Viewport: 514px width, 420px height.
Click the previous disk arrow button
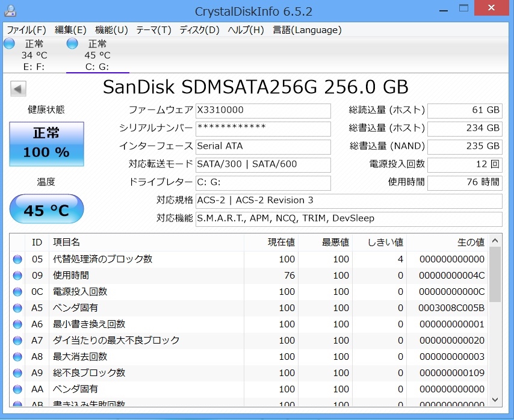pos(18,88)
